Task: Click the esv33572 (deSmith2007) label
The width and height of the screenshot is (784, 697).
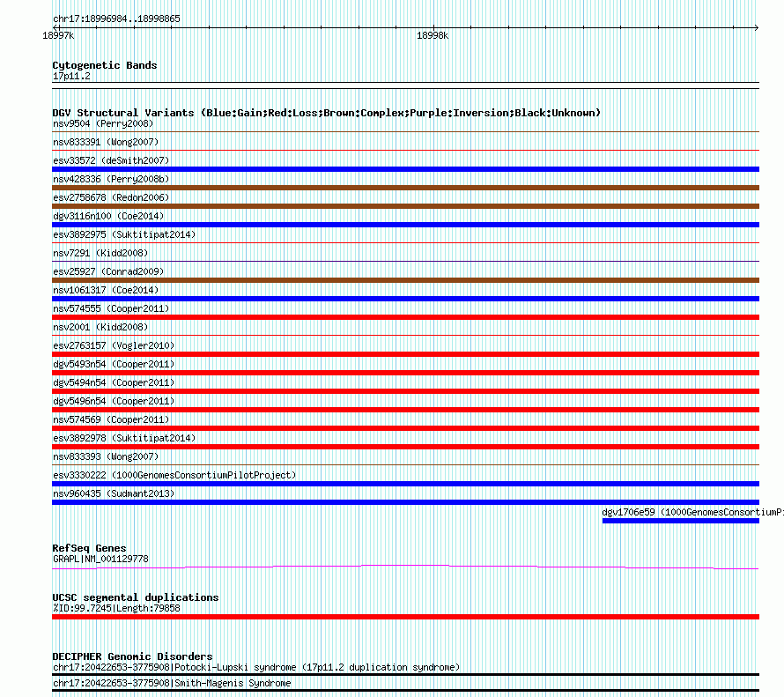Action: 111,160
